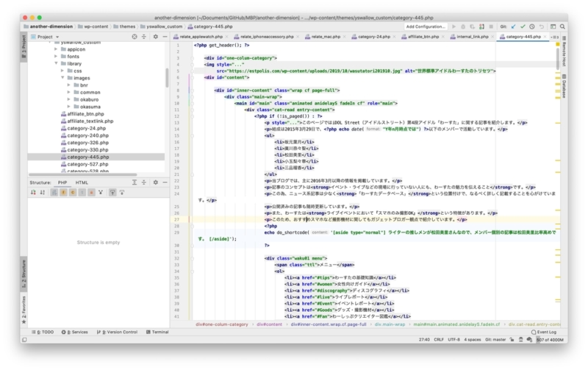Expand the bnr folder
Screen dimensions: 588x370
(x=68, y=85)
